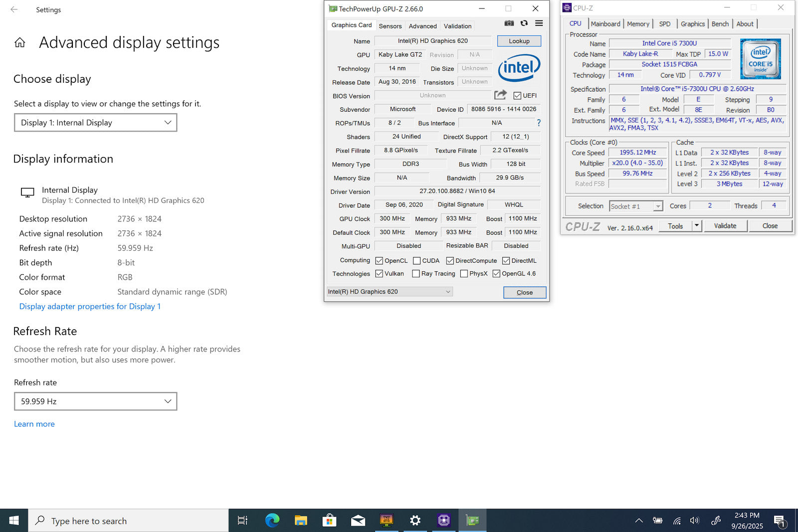Switch to the Sensors tab in GPU-Z

[390, 26]
